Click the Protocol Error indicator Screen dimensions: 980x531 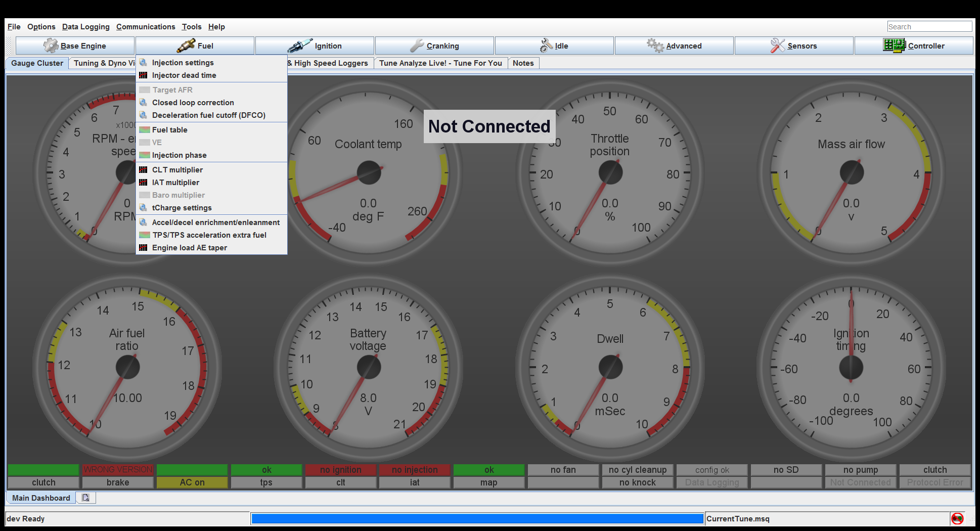coord(935,482)
